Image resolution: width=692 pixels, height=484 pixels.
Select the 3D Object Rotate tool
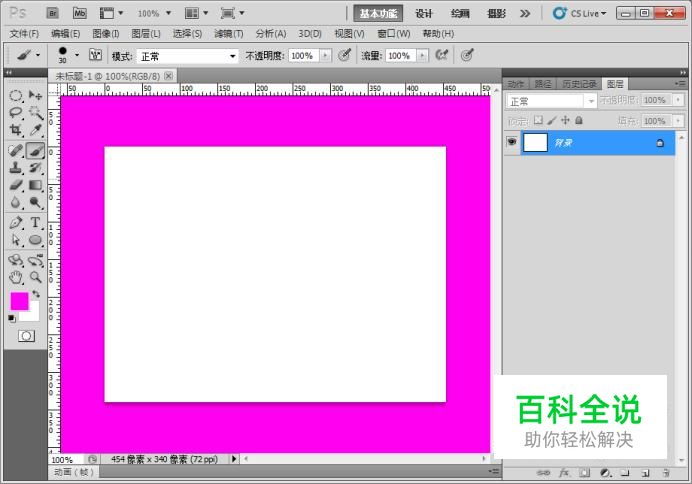(x=15, y=260)
